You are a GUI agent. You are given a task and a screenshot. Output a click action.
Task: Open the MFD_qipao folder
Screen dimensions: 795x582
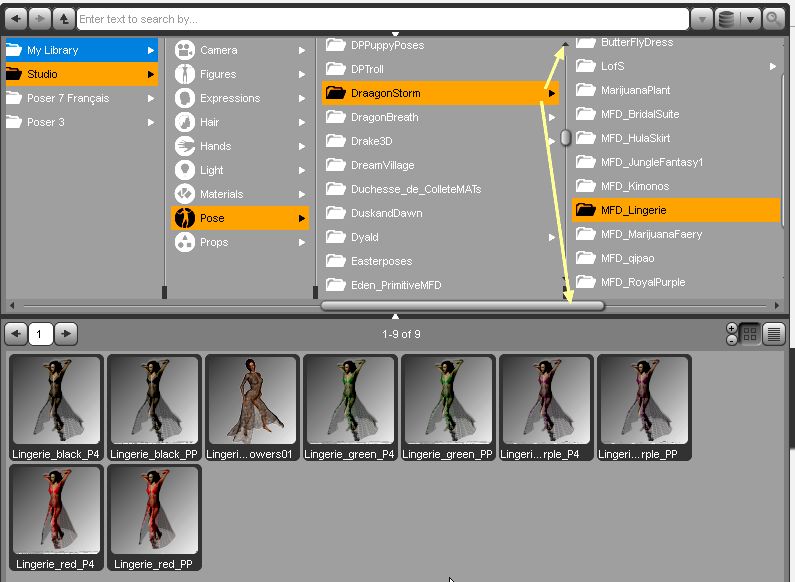(676, 258)
